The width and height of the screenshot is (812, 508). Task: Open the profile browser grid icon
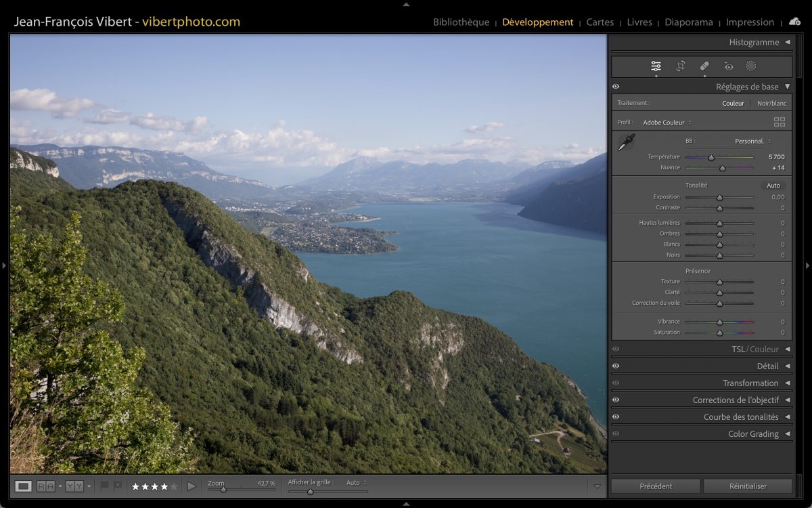(780, 123)
